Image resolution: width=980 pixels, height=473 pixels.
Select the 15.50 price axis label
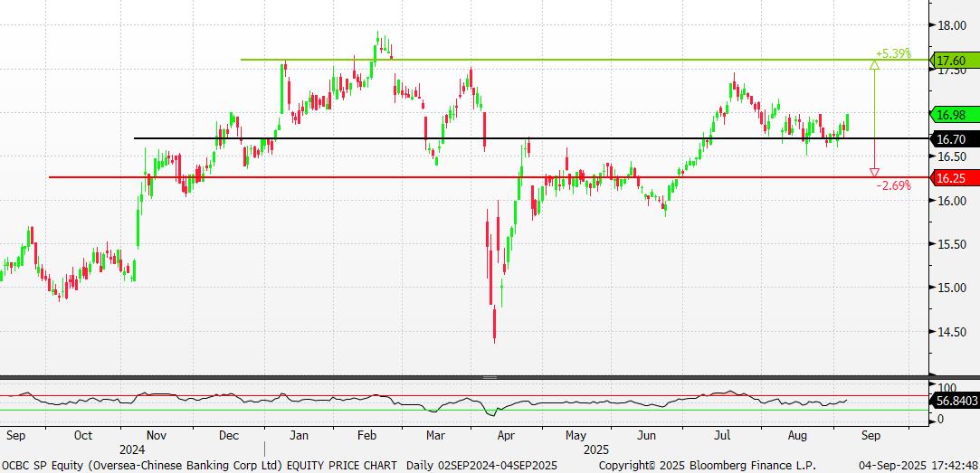click(952, 244)
